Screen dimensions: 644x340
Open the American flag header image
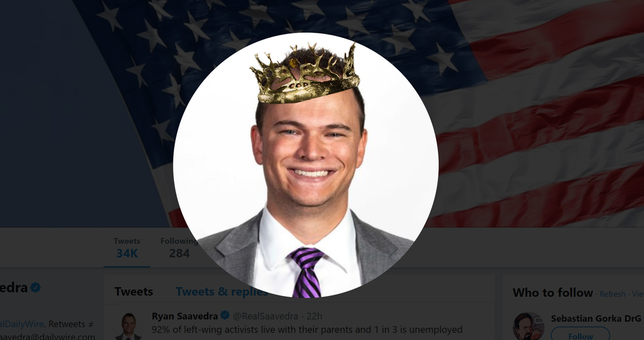click(x=537, y=107)
